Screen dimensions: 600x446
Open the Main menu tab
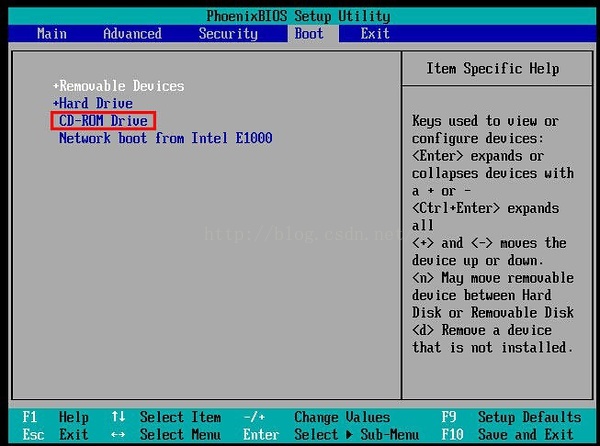coord(52,34)
